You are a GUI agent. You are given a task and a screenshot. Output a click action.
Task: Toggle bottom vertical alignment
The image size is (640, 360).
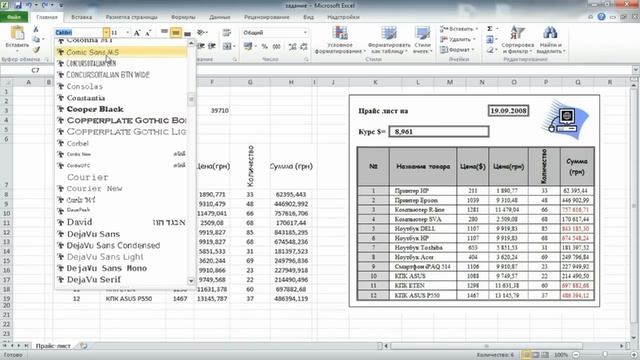pos(187,33)
